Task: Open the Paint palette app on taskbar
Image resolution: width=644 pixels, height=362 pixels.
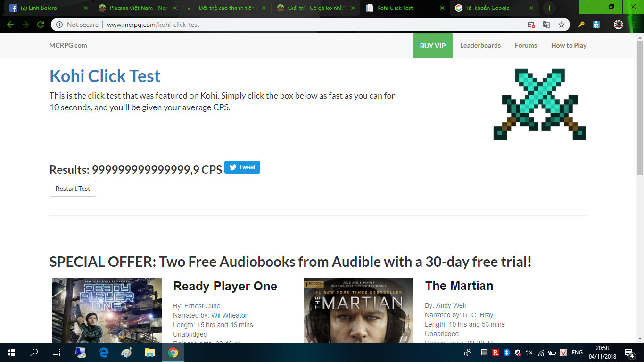Action: (x=127, y=353)
